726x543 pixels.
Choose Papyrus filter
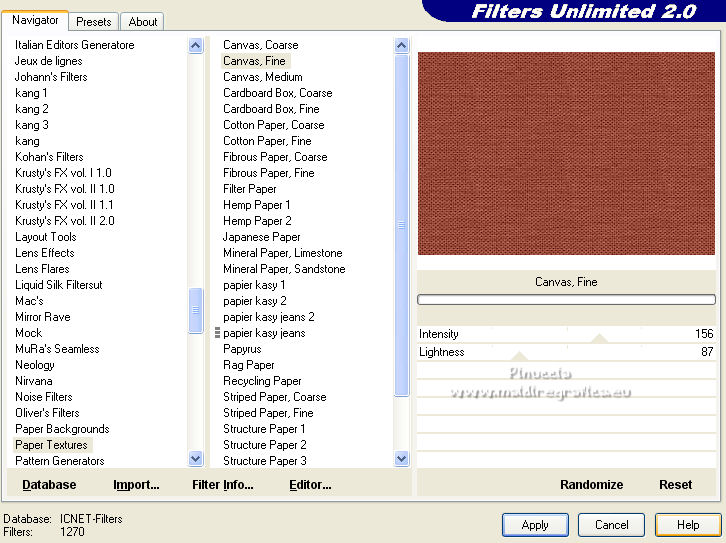click(242, 349)
